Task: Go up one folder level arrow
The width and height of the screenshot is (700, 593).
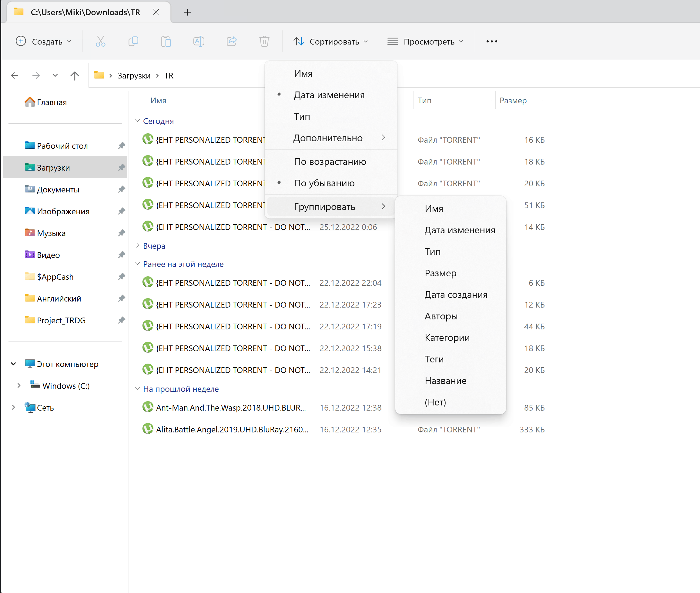Action: coord(75,75)
